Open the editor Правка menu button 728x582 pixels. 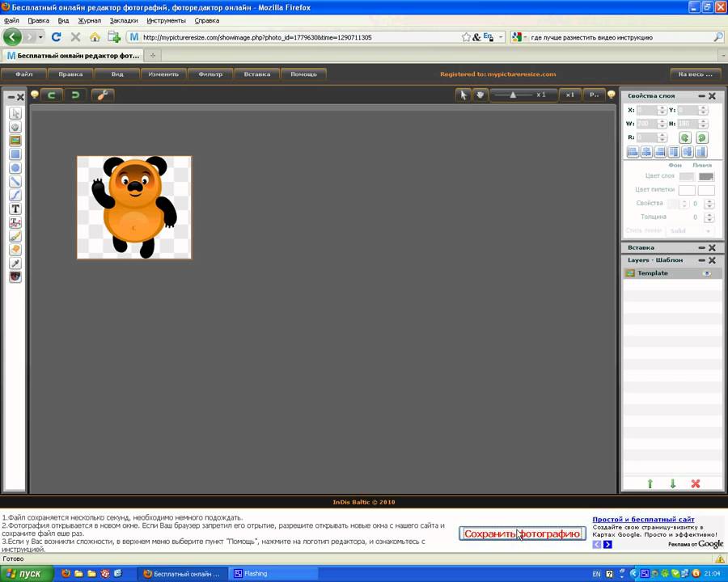click(70, 74)
